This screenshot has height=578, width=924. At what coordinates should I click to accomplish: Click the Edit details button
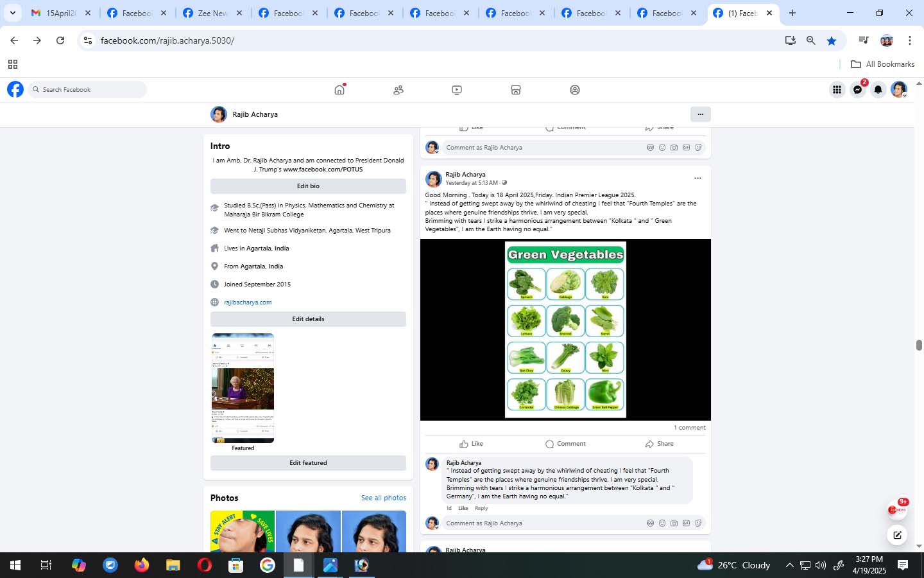[x=308, y=319]
